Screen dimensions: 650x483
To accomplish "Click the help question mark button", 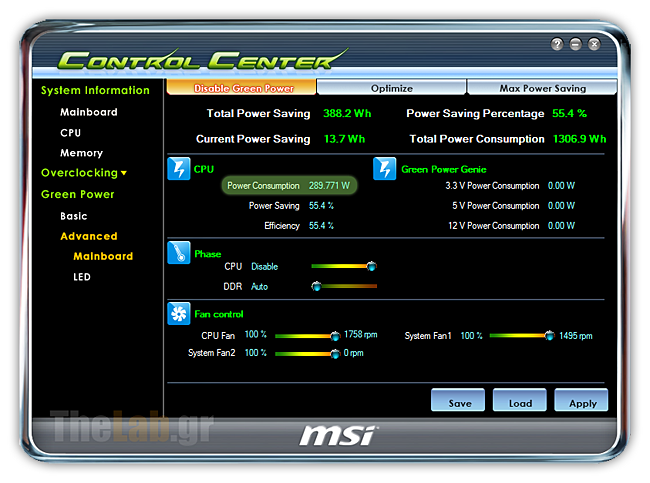I will tap(557, 45).
